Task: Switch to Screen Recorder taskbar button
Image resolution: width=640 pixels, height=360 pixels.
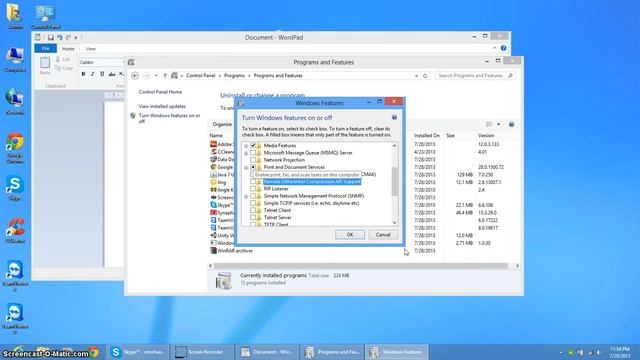Action: click(202, 352)
